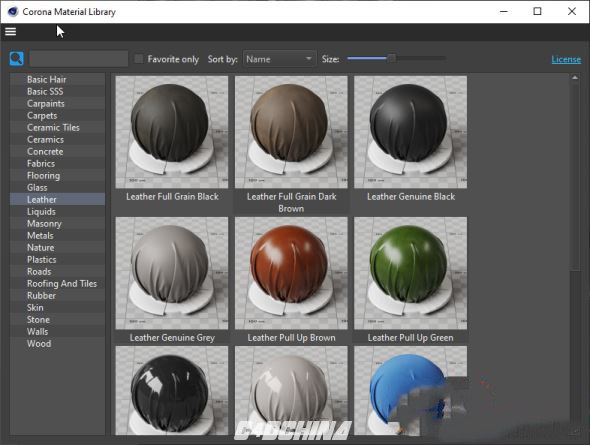Click the Corona app icon in title bar
Viewport: 590px width, 445px height.
coord(12,12)
